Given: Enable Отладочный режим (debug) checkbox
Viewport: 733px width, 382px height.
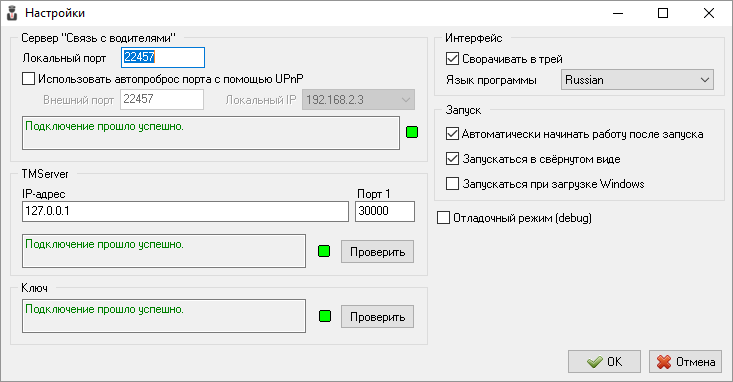Looking at the screenshot, I should tap(443, 218).
